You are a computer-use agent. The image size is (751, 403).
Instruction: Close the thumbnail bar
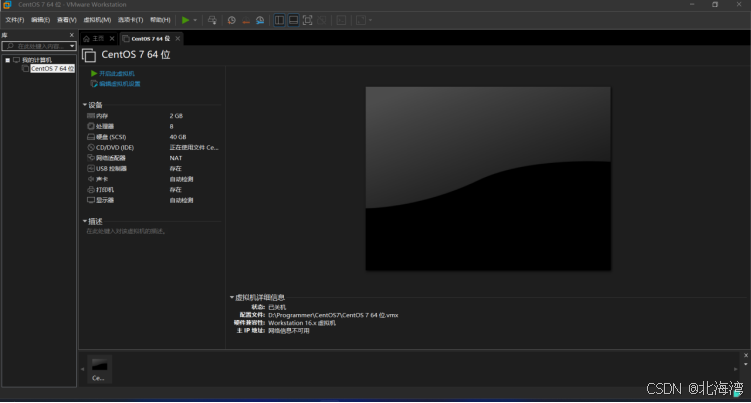coord(746,356)
